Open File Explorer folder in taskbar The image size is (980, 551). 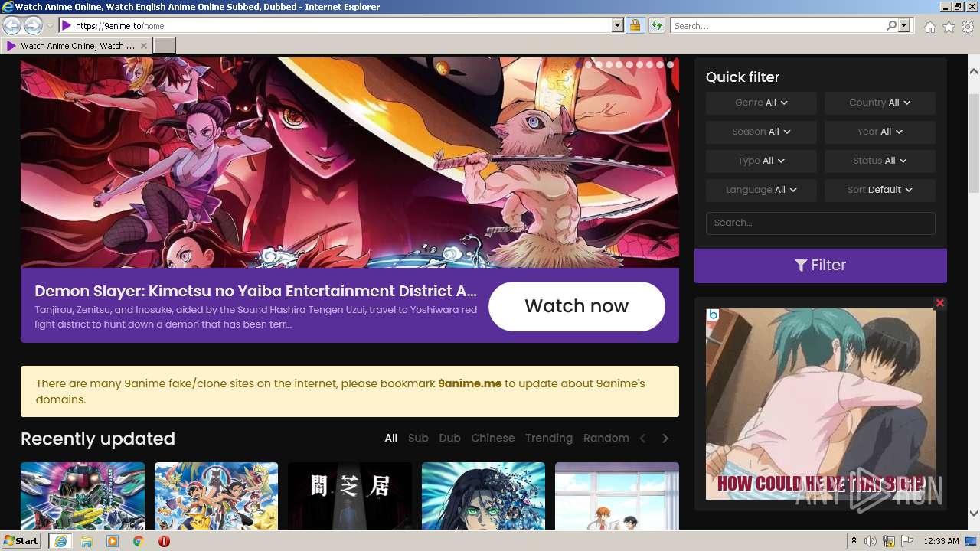coord(87,541)
